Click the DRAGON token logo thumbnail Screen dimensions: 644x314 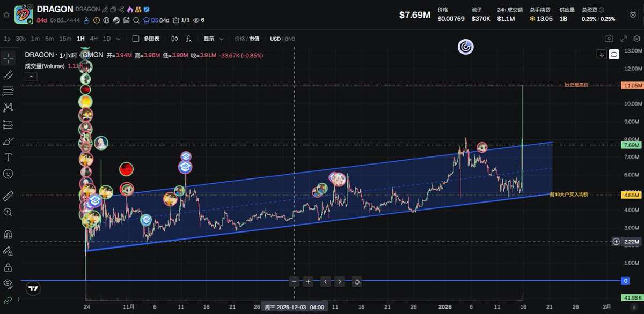(x=24, y=14)
